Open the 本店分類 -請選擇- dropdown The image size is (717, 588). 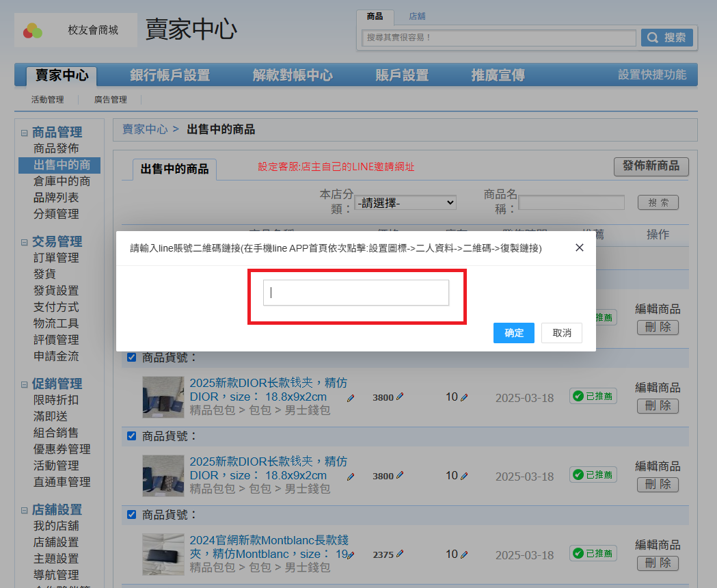tap(405, 203)
